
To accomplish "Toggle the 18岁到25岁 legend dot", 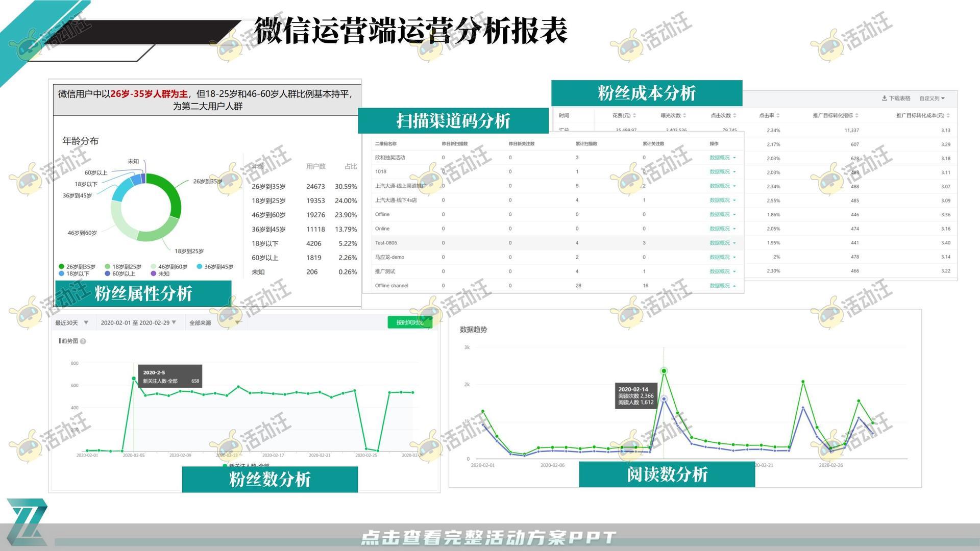I will point(107,267).
